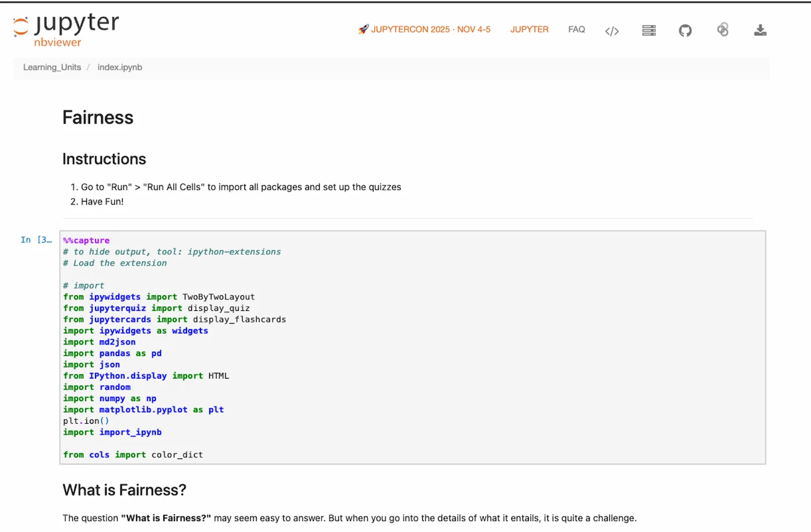811x532 pixels.
Task: Click the What is Fairness? heading
Action: [124, 490]
